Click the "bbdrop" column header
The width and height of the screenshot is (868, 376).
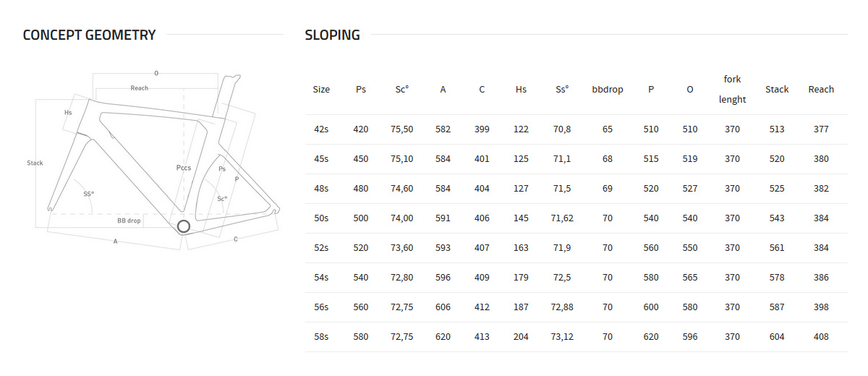pyautogui.click(x=607, y=90)
